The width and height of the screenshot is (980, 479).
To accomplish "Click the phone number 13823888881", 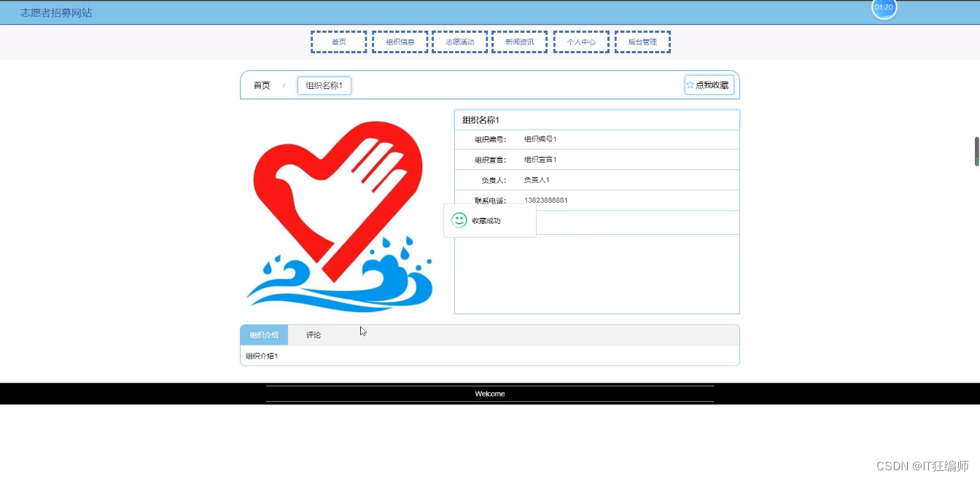I will click(546, 200).
